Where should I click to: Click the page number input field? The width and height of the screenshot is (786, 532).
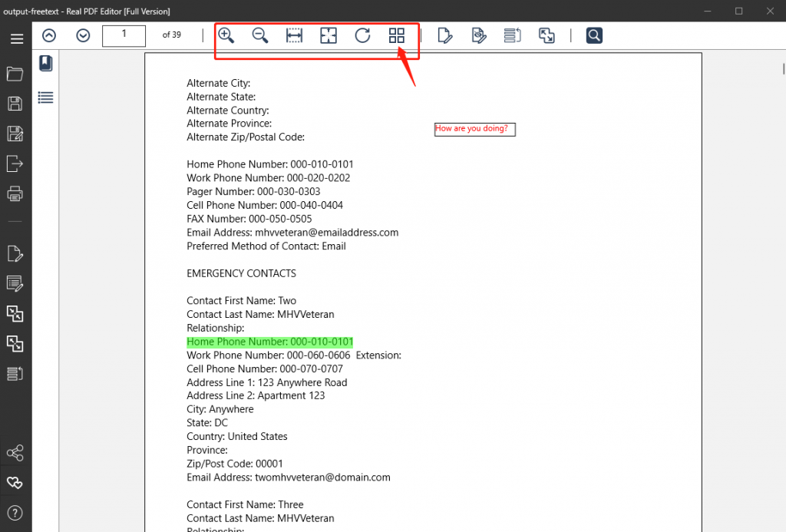[124, 35]
